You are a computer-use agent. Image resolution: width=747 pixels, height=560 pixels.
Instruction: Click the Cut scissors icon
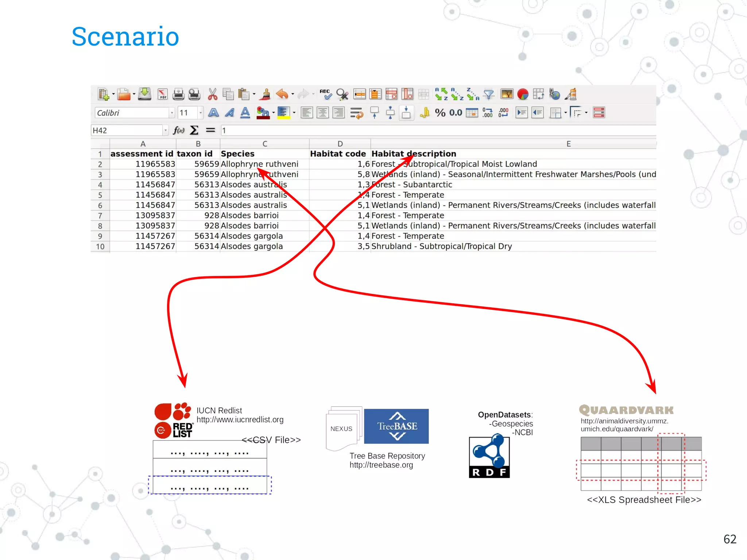click(x=212, y=94)
